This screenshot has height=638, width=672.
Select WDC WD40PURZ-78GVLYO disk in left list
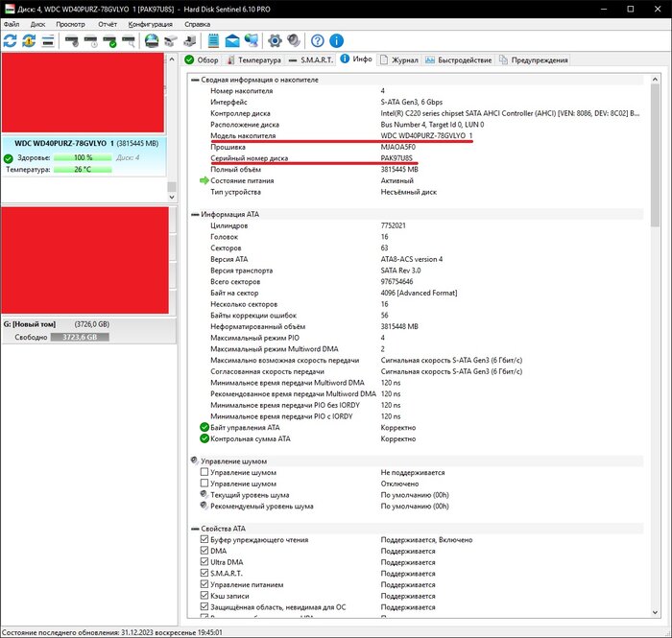point(84,156)
